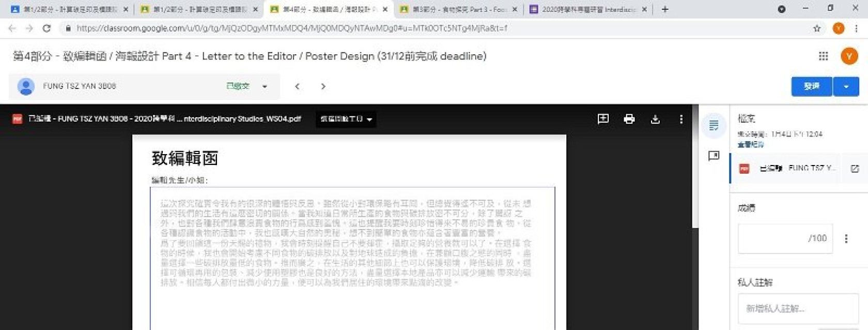Viewport: 868px width, 330px height.
Task: Click the grade input field out of 100
Action: pyautogui.click(x=784, y=238)
